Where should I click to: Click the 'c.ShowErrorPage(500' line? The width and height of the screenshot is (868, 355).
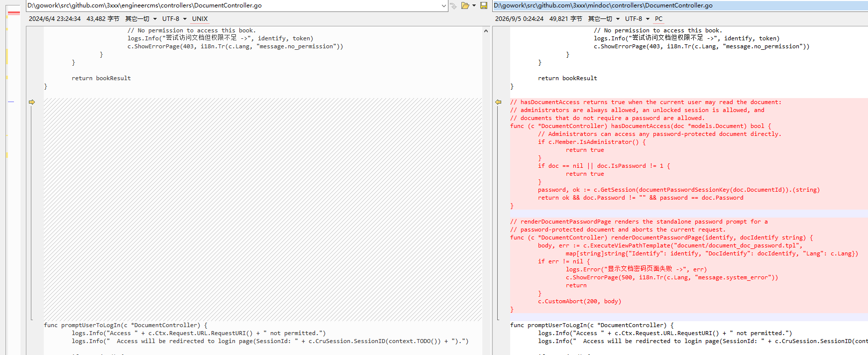click(672, 277)
